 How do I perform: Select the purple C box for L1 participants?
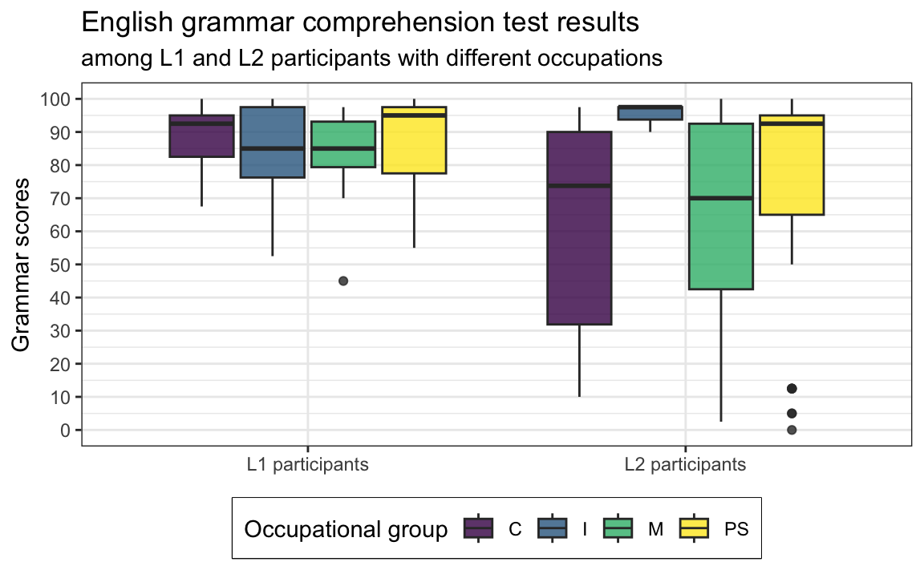pos(201,136)
